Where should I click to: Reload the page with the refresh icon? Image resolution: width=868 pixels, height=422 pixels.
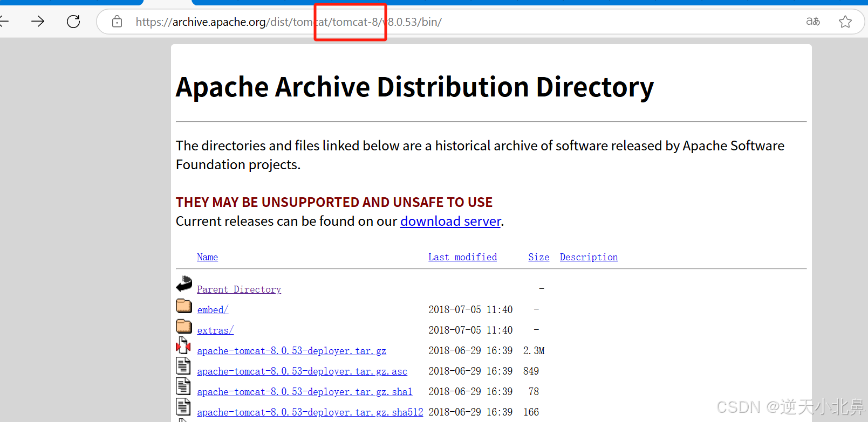[x=73, y=22]
